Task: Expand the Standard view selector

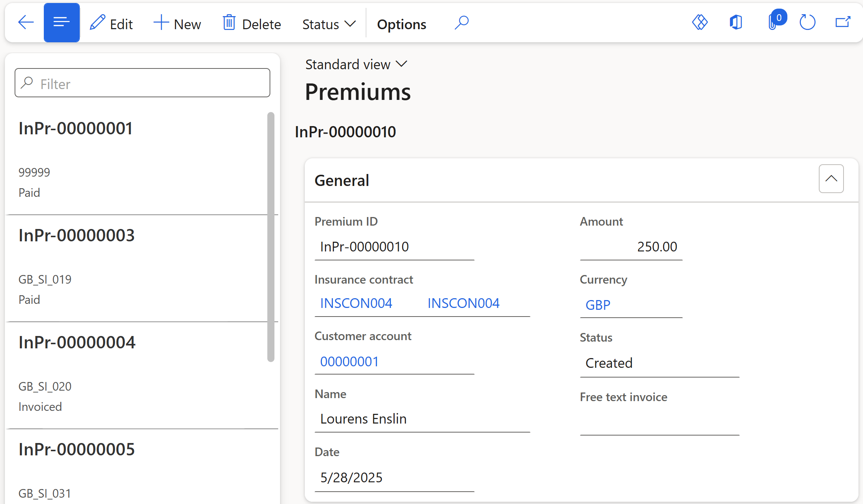Action: coord(356,64)
